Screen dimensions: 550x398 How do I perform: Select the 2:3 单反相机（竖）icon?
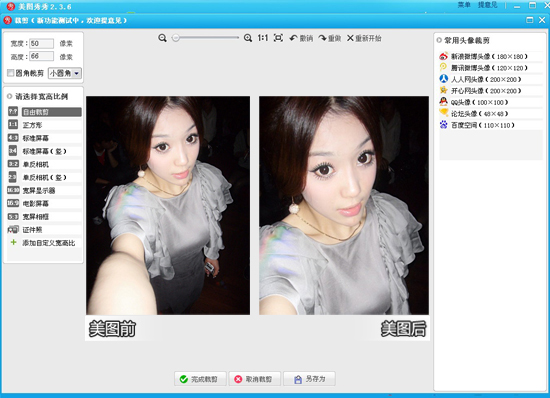coord(13,177)
